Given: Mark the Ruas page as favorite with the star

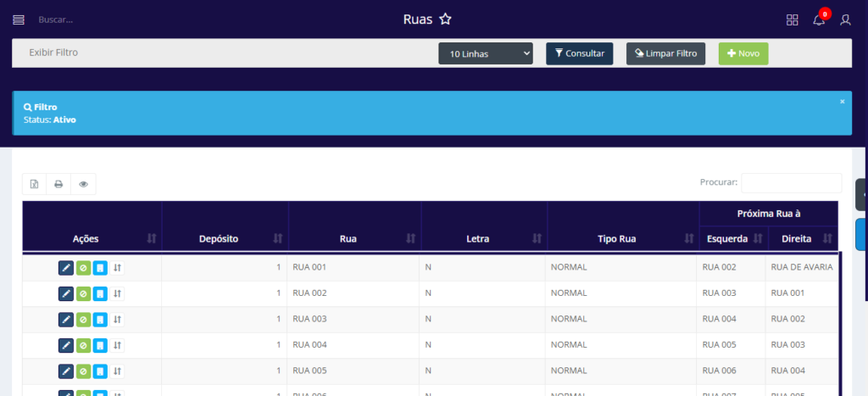Looking at the screenshot, I should point(445,20).
